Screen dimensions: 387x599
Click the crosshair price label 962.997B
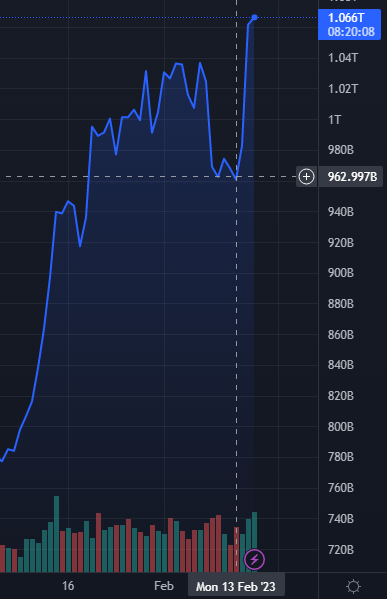[352, 177]
